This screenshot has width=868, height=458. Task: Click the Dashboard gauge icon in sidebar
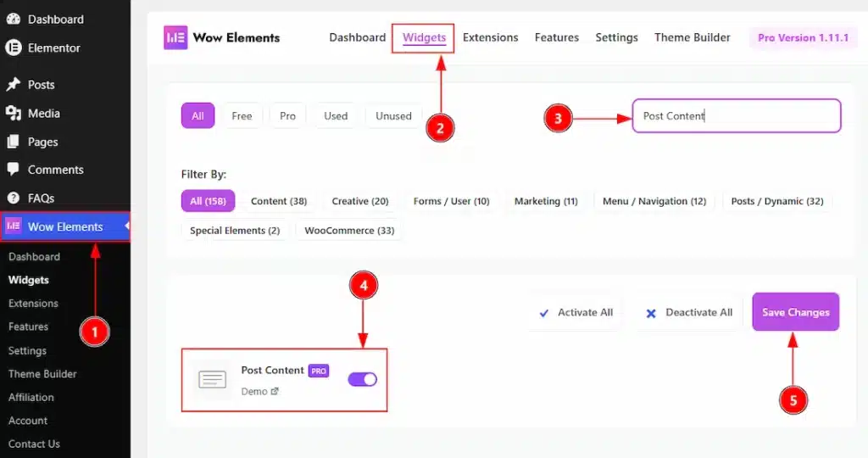click(x=14, y=19)
